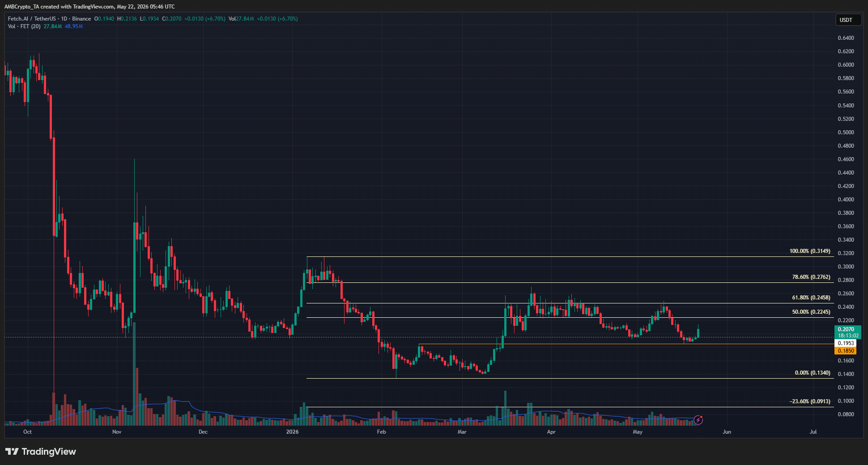Viewport: 868px width, 465px height.
Task: Click the Dec label on time axis
Action: pos(203,432)
